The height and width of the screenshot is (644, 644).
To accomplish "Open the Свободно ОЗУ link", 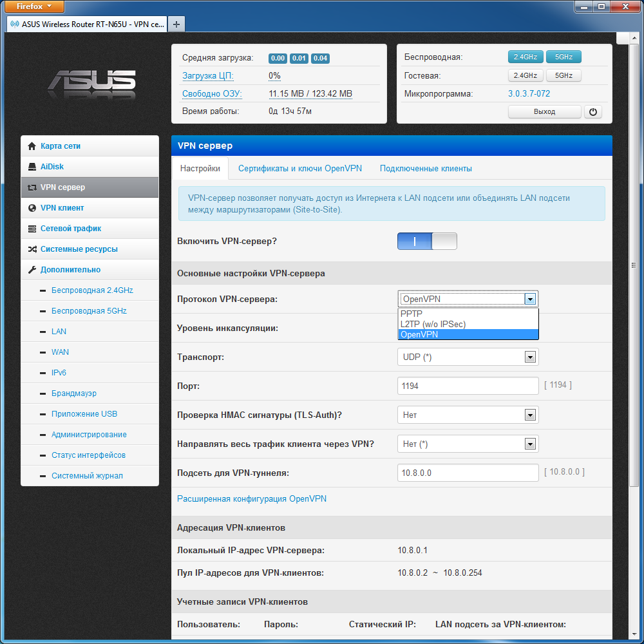I will [x=212, y=93].
